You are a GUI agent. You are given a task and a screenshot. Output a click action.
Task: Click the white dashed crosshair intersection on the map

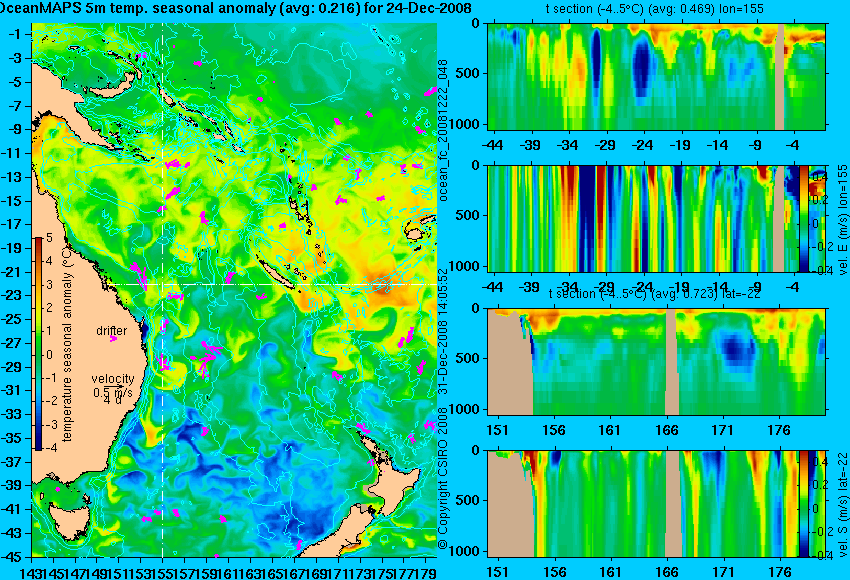coord(163,285)
